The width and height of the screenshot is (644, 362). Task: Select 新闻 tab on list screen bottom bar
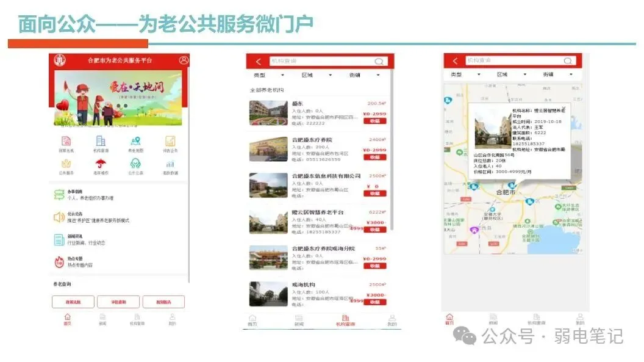299,320
